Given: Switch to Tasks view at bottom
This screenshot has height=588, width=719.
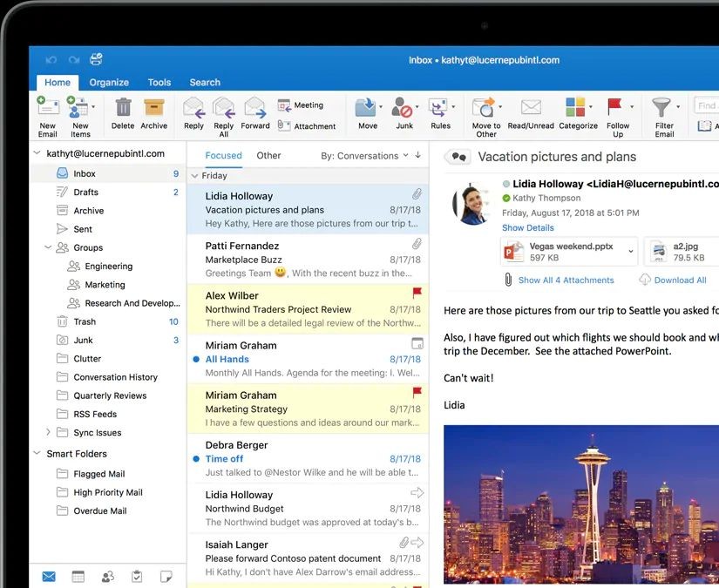Looking at the screenshot, I should [137, 576].
